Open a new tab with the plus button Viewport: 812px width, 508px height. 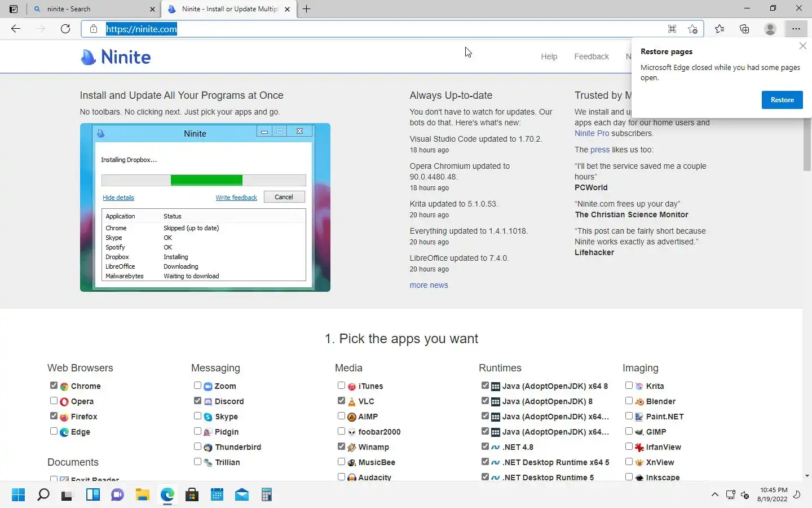point(307,9)
